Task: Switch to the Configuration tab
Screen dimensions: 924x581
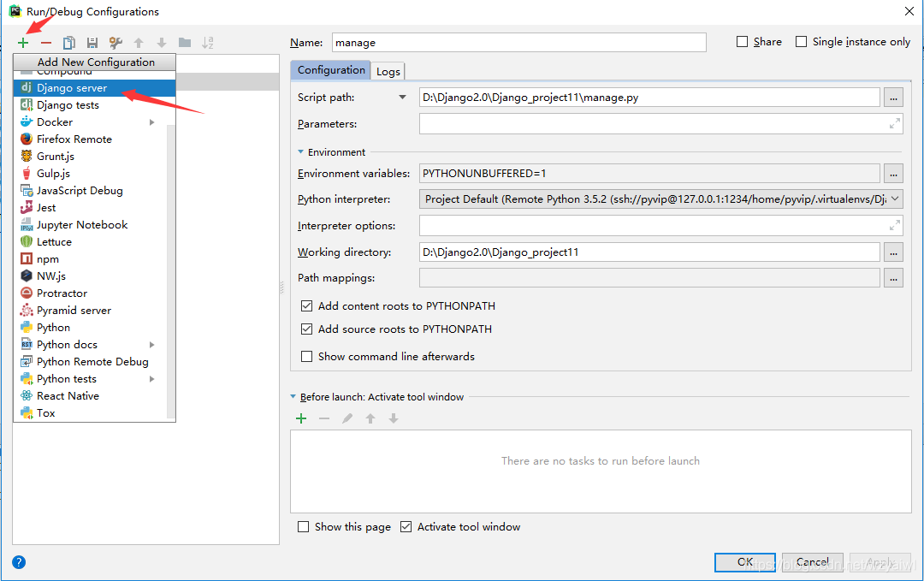Action: (x=331, y=70)
